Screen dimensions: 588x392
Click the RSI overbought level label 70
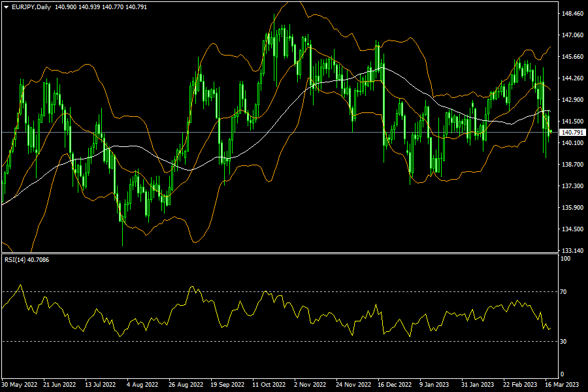point(563,291)
